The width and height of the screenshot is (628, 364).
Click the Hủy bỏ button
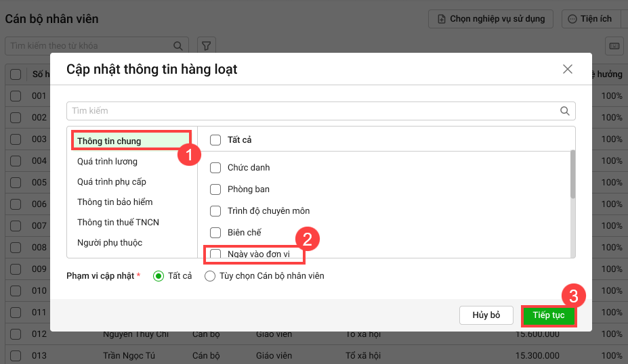486,315
